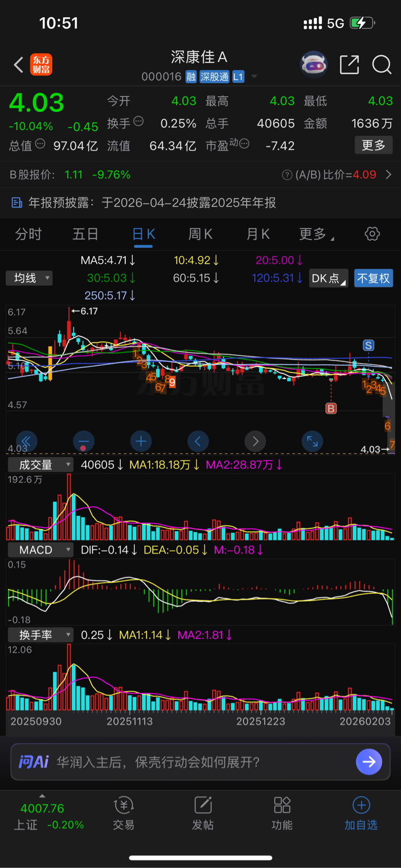The width and height of the screenshot is (401, 868).
Task: Switch to 五日 tab
Action: pyautogui.click(x=85, y=234)
